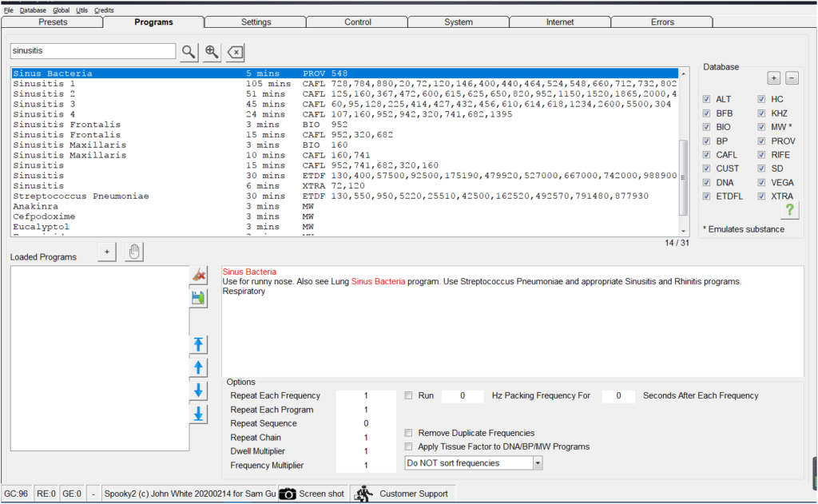818x504 pixels.
Task: Click the magnifier-plus advanced search icon
Action: click(212, 52)
